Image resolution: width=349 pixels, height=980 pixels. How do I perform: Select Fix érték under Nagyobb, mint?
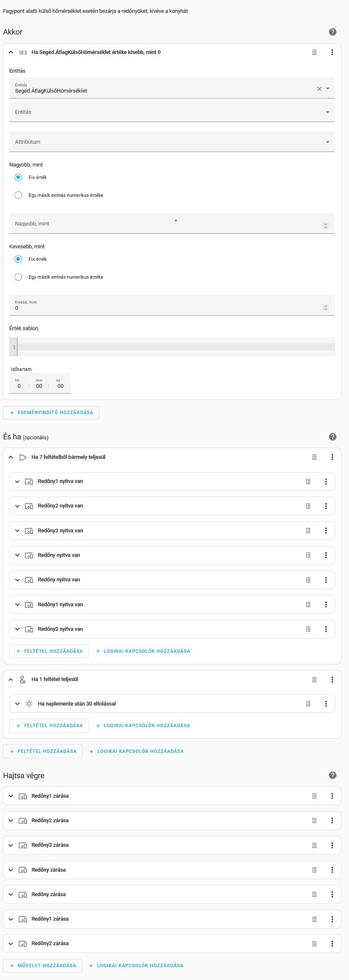[18, 177]
